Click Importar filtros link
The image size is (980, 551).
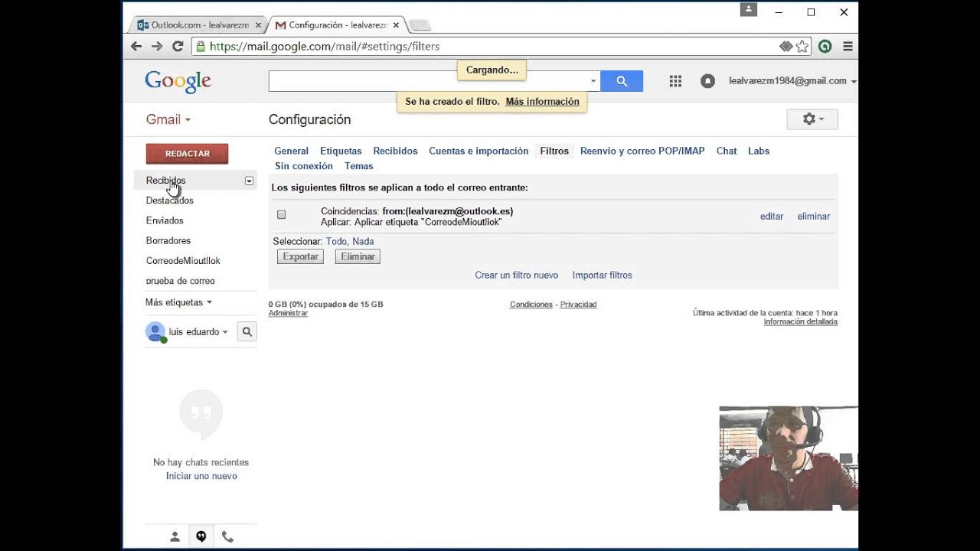point(603,275)
